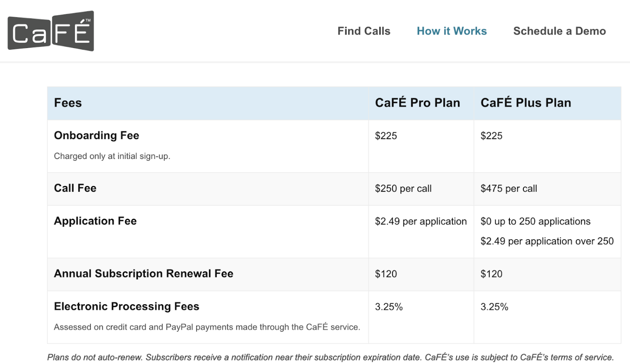Open the Find Calls page
Viewport: 630px width, 364px height.
[363, 31]
